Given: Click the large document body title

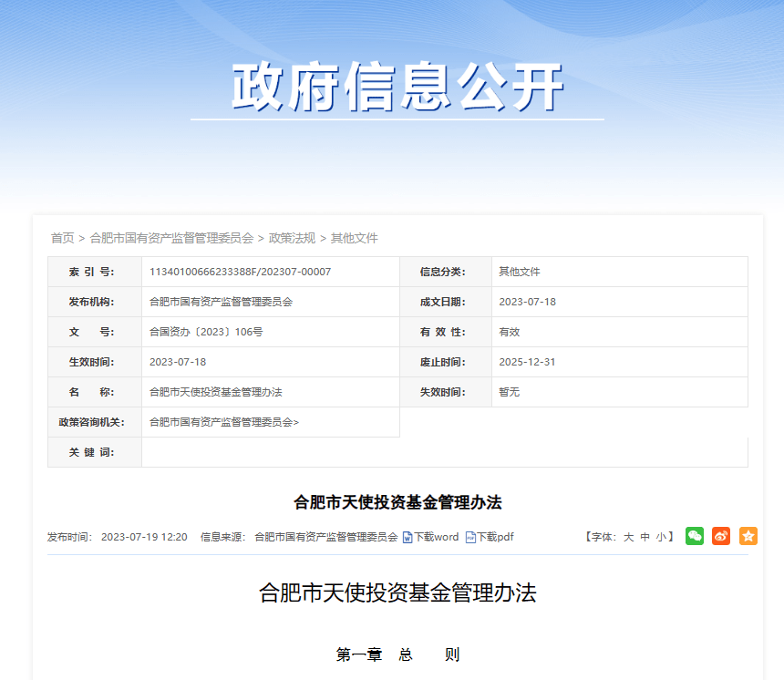Looking at the screenshot, I should point(397,593).
